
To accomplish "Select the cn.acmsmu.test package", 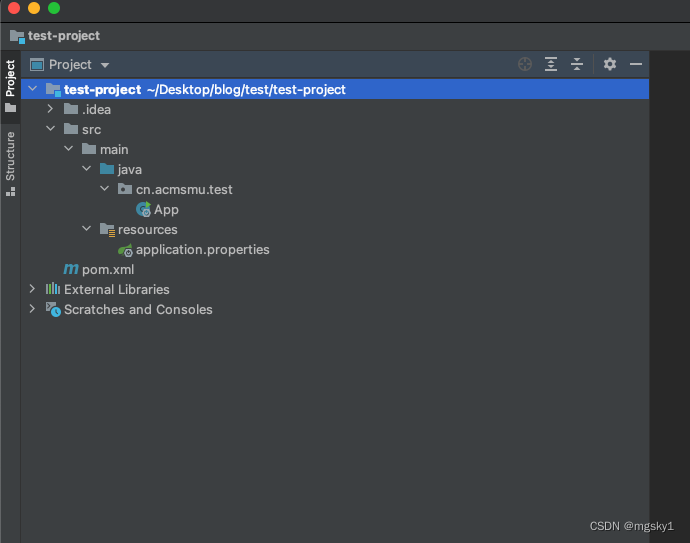I will 183,189.
